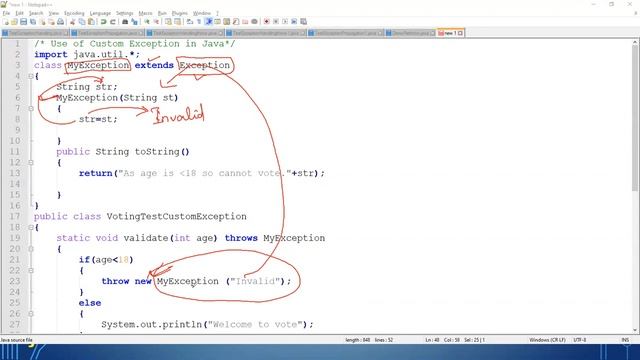
Task: Collapse else block fold at line 26
Action: coord(31,314)
